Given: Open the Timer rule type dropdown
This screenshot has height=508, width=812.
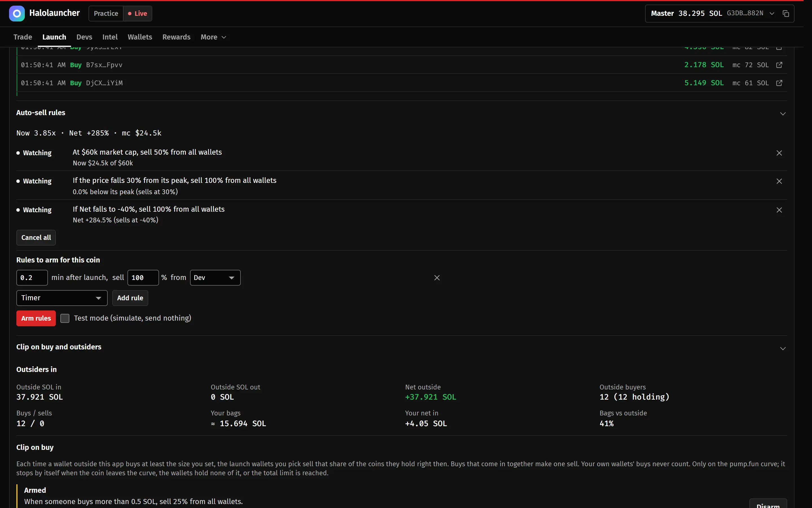Looking at the screenshot, I should pyautogui.click(x=62, y=298).
